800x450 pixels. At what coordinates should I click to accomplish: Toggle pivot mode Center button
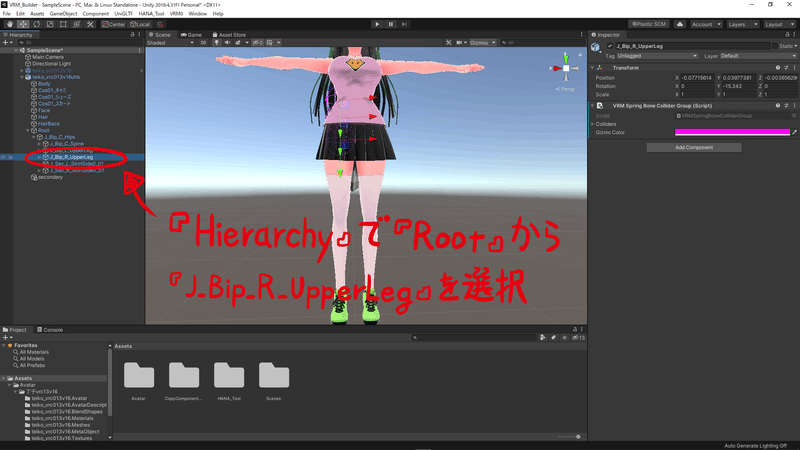113,24
